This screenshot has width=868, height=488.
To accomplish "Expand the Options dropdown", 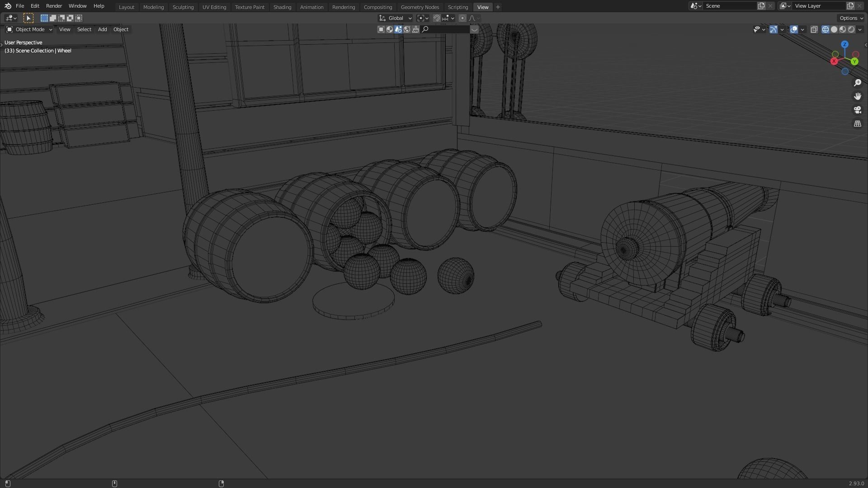I will coord(851,18).
